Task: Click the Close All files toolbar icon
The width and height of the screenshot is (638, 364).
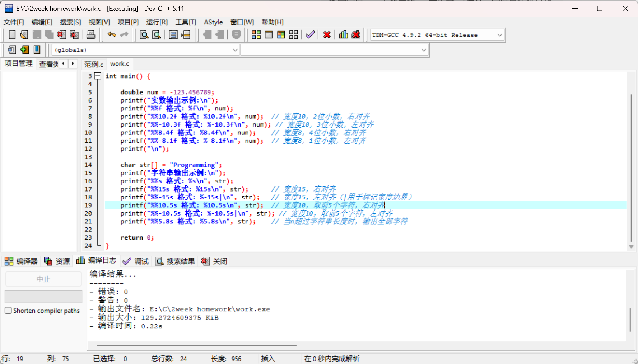Action: coord(74,35)
